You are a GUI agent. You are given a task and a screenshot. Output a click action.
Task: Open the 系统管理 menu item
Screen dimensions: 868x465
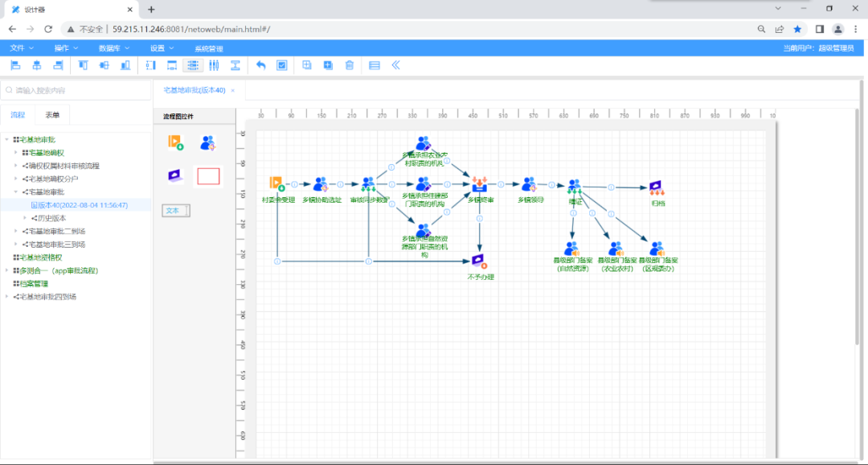point(208,48)
